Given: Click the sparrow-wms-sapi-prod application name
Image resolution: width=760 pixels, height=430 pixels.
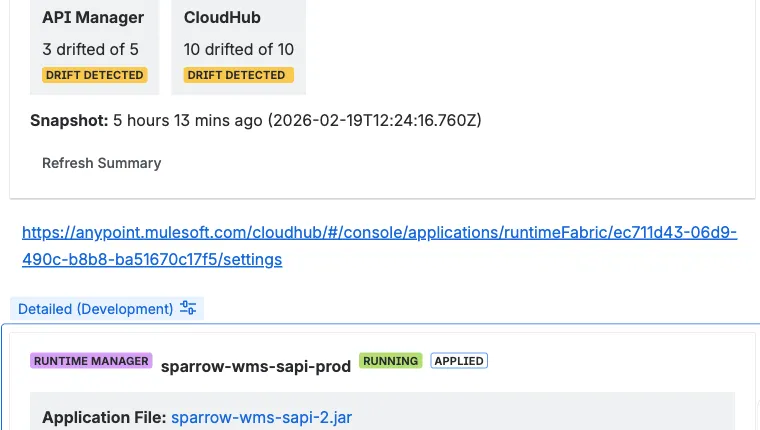Looking at the screenshot, I should (256, 366).
